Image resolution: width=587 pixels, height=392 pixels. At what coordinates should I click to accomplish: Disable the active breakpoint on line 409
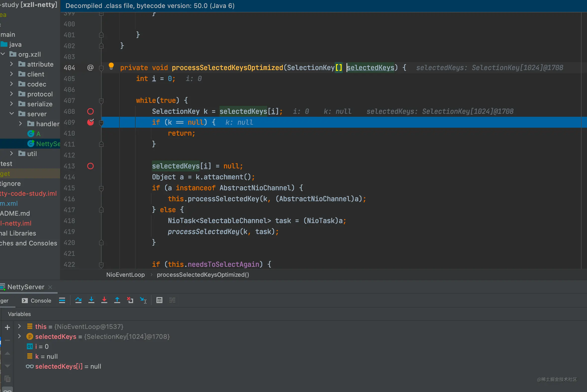90,122
